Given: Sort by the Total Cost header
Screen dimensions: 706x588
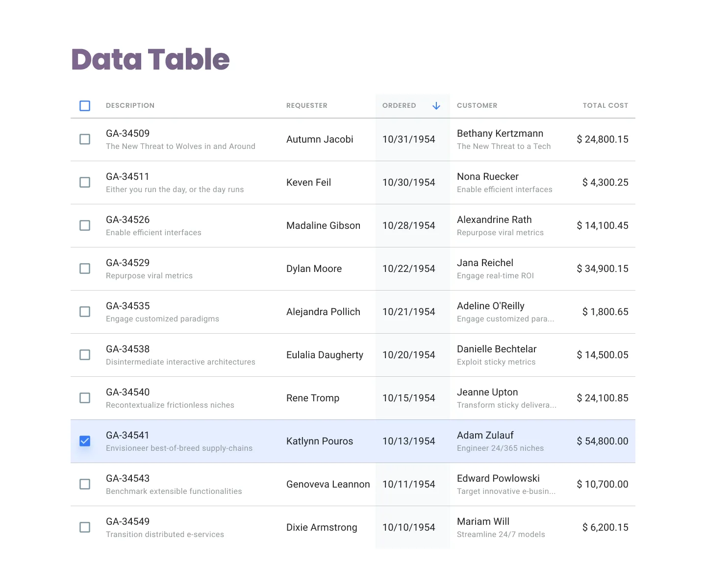Looking at the screenshot, I should pos(605,106).
